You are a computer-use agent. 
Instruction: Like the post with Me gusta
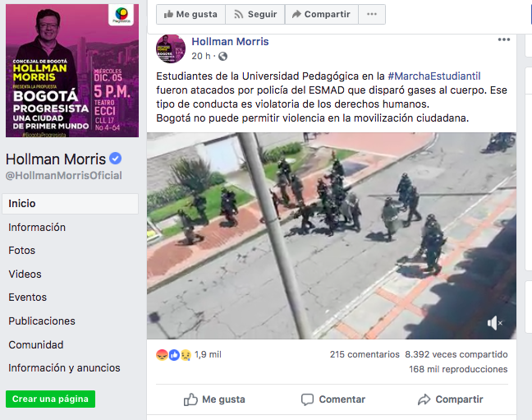click(x=214, y=399)
